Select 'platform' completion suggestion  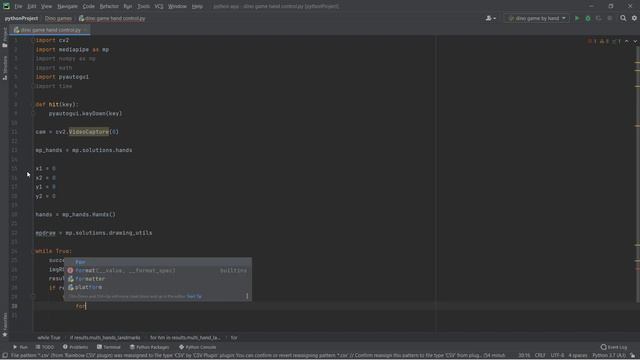point(158,287)
